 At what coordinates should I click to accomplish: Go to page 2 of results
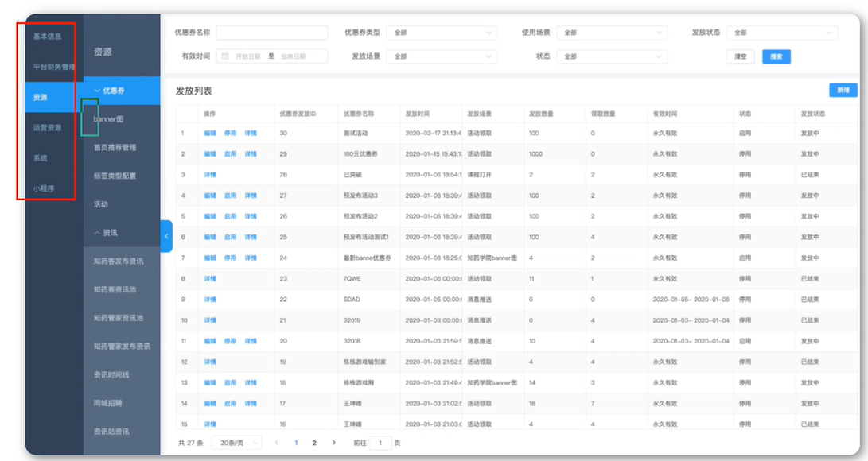pos(314,443)
